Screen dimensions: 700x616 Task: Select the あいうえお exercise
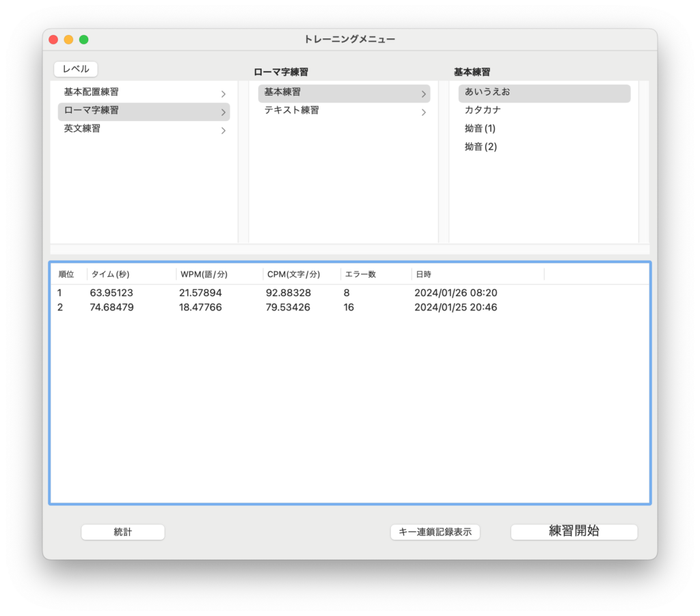pos(487,92)
